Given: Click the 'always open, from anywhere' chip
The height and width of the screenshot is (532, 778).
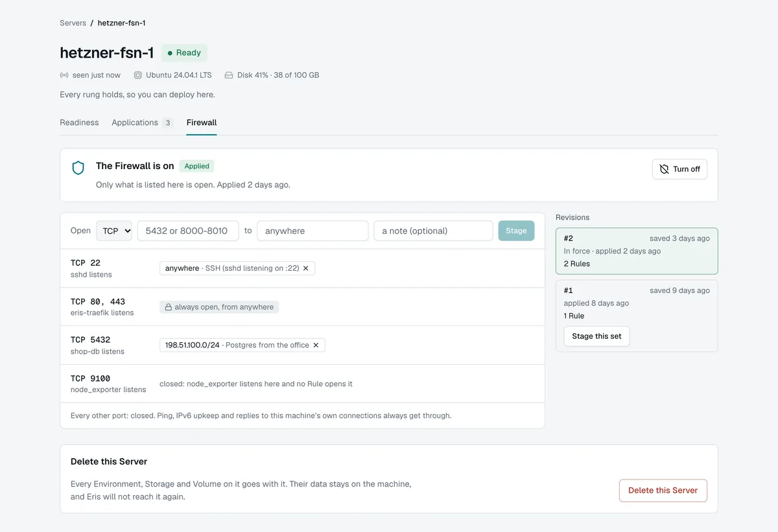Looking at the screenshot, I should pyautogui.click(x=219, y=307).
